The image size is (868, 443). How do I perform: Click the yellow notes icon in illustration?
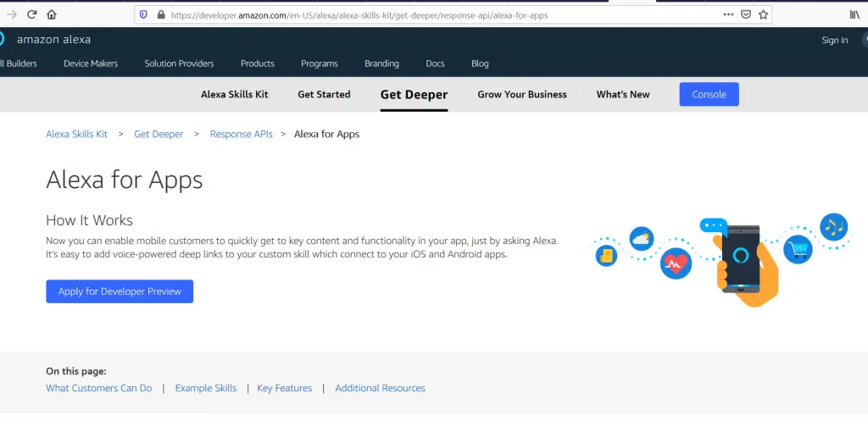tap(606, 256)
